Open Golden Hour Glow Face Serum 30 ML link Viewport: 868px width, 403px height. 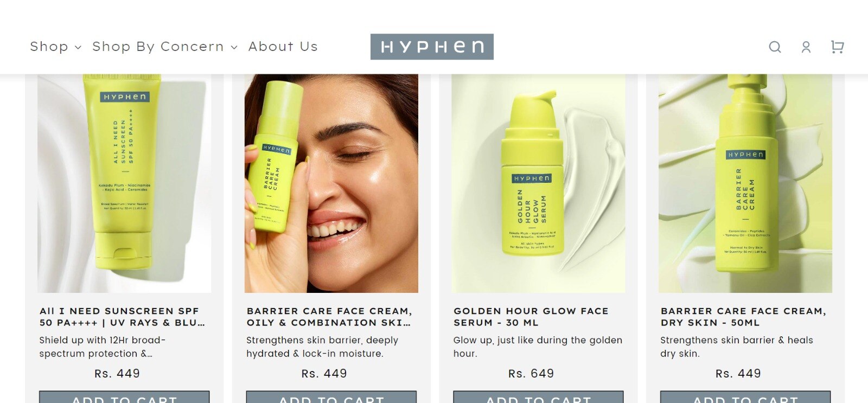tap(531, 317)
